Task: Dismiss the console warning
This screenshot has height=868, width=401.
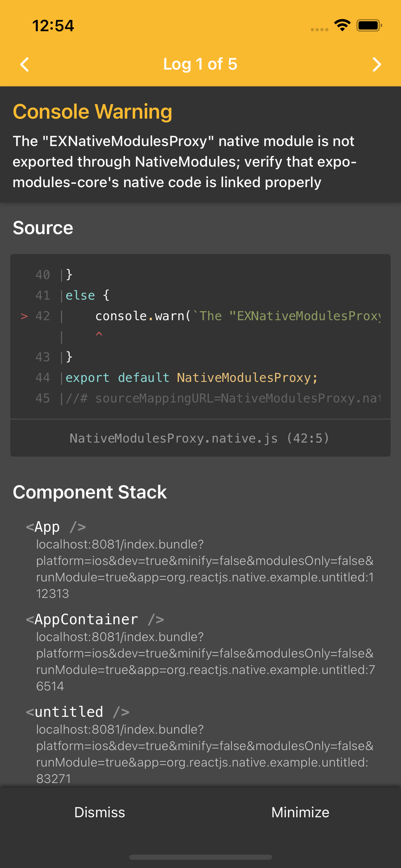Action: (100, 812)
